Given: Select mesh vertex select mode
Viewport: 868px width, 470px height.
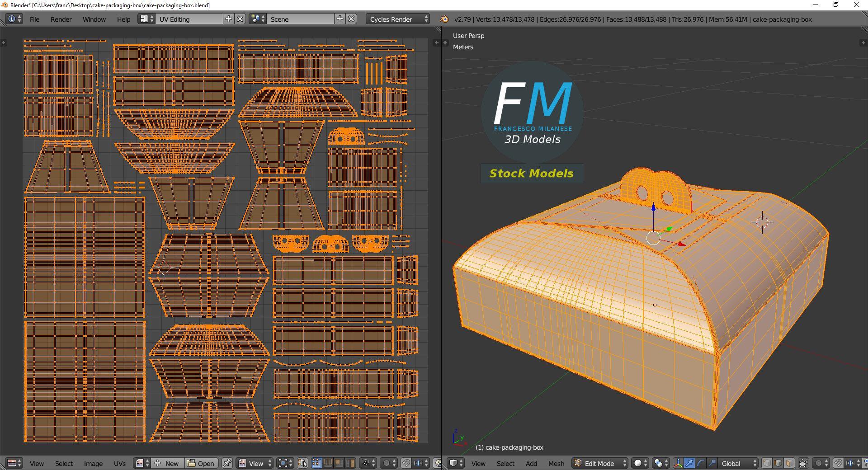Looking at the screenshot, I should pyautogui.click(x=767, y=463).
